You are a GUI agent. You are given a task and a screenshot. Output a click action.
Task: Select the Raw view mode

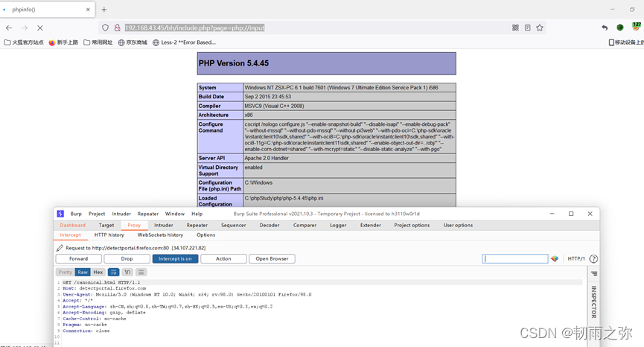(x=83, y=272)
